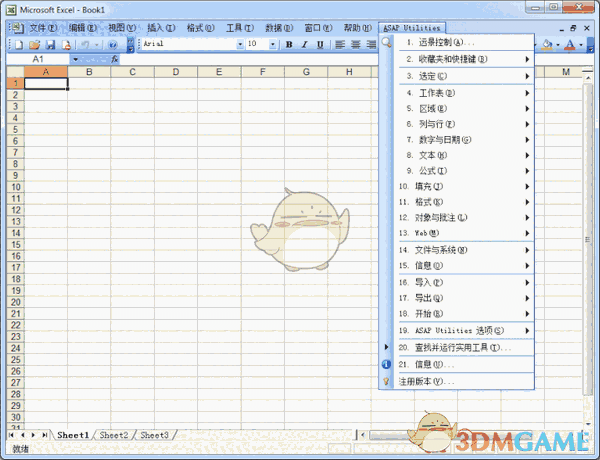
Task: Choose 3. 选定 submenu entry
Action: click(464, 76)
